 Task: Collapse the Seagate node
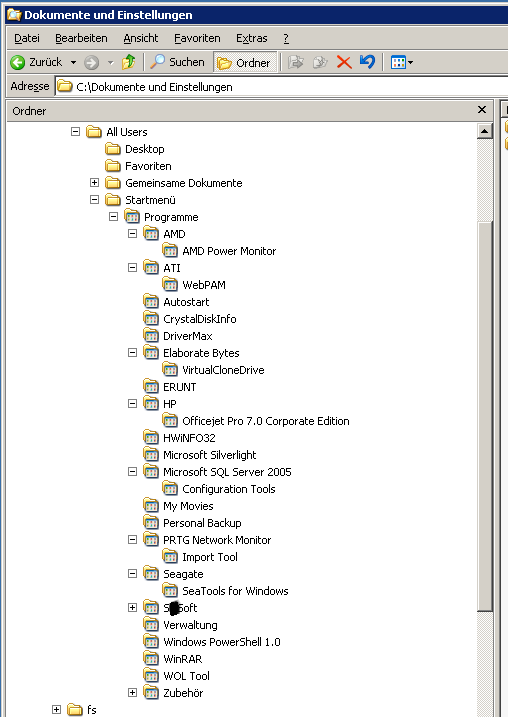point(132,573)
